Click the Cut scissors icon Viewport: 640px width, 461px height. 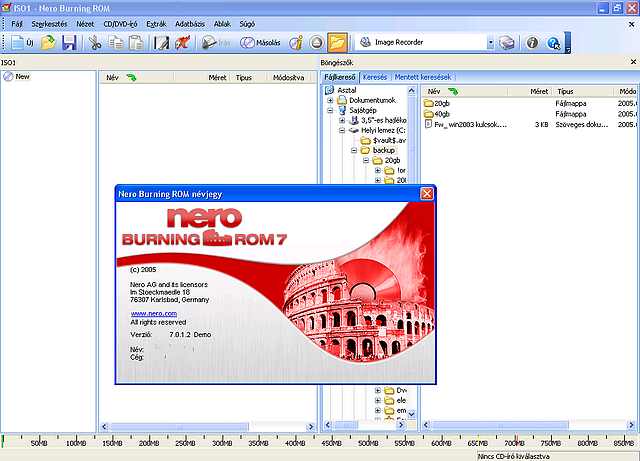pos(94,43)
